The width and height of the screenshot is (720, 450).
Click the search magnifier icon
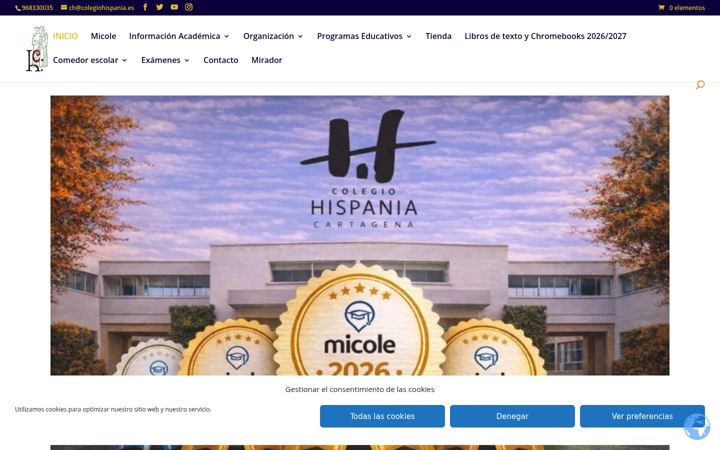pyautogui.click(x=700, y=84)
